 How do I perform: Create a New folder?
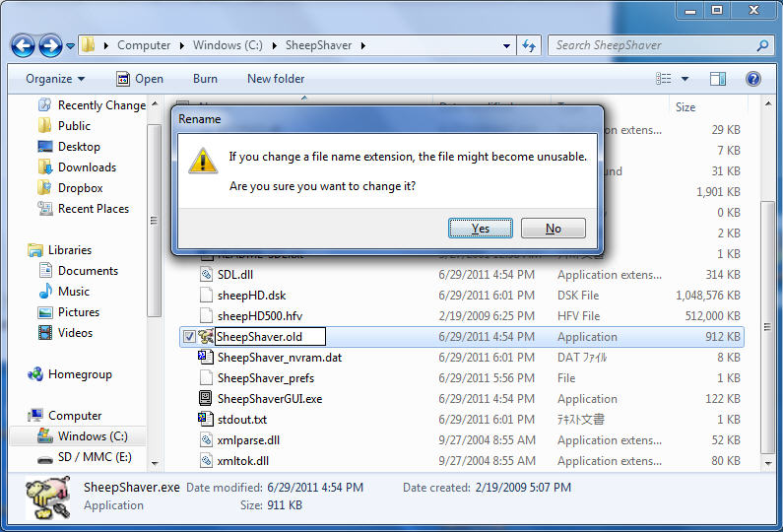click(x=276, y=79)
